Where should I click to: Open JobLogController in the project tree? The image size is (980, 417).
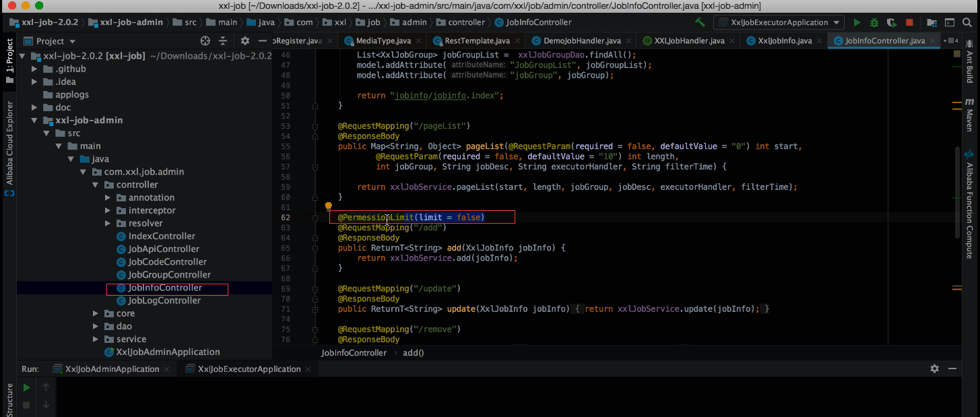click(164, 300)
